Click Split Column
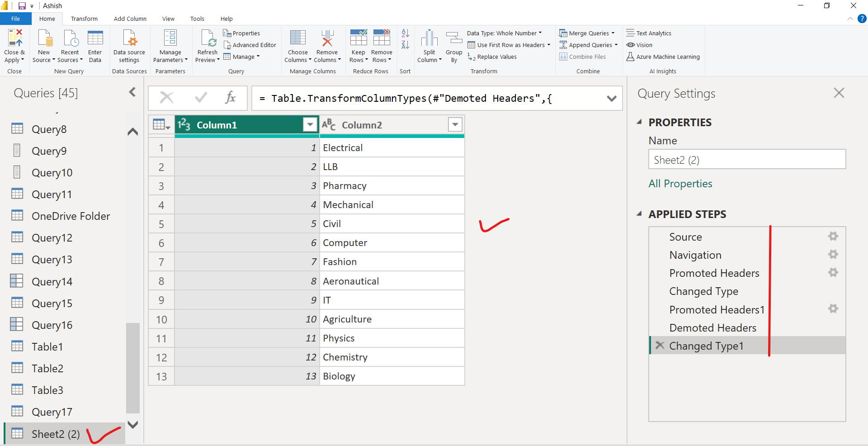The height and width of the screenshot is (446, 868). [429, 45]
